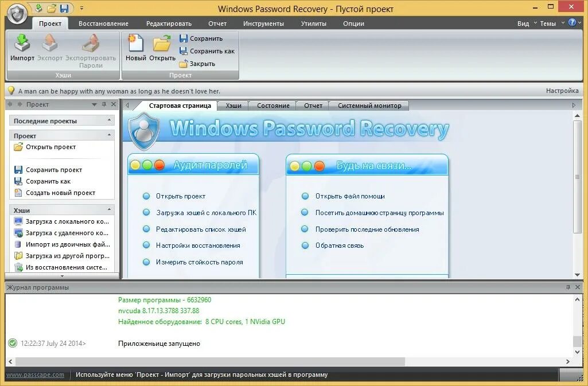The image size is (588, 386).
Task: Collapse the Хэши section in side panel
Action: tap(109, 209)
